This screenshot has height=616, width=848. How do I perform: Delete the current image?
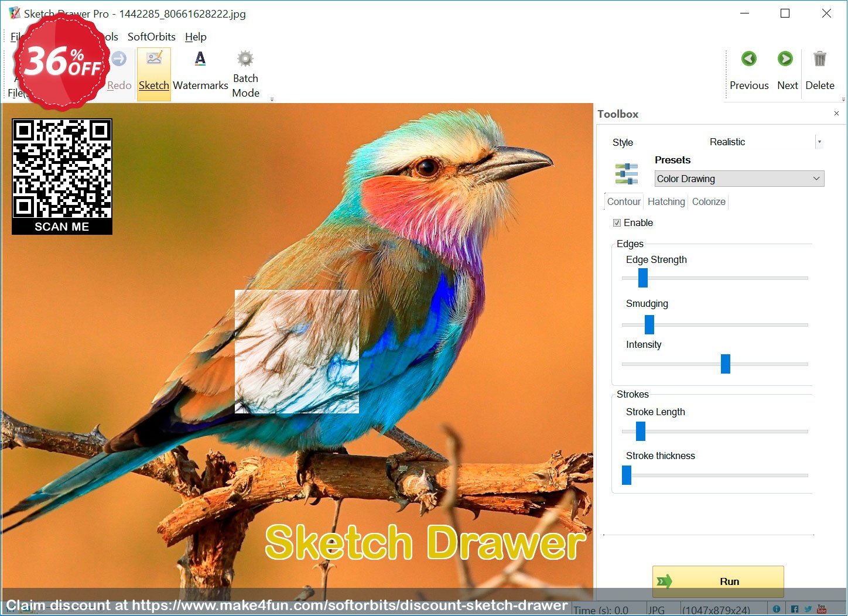click(820, 71)
